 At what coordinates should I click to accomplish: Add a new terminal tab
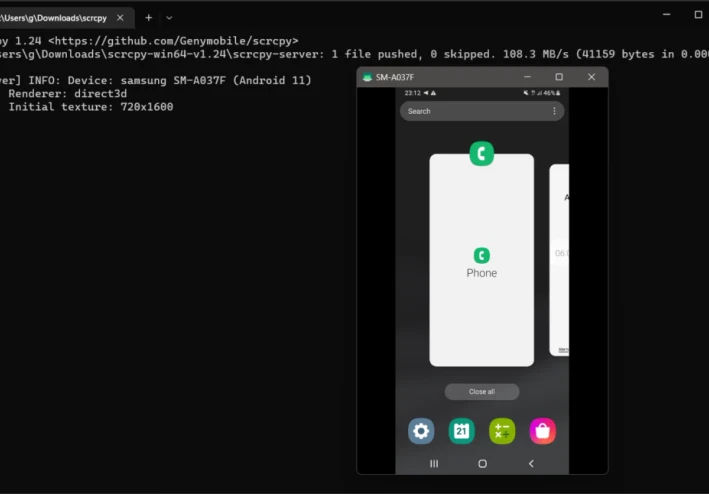[x=148, y=18]
